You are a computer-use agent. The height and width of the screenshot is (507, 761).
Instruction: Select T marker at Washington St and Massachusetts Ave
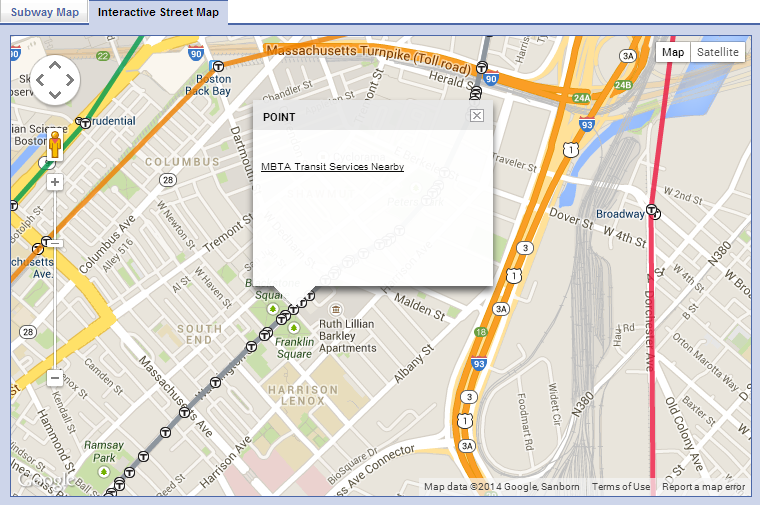(184, 413)
